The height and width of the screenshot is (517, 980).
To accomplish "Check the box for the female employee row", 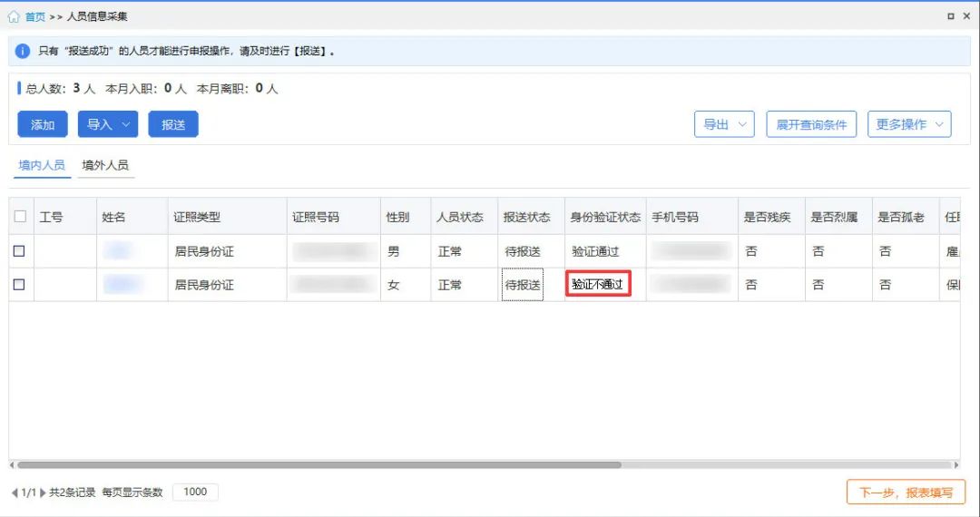I will pyautogui.click(x=19, y=285).
